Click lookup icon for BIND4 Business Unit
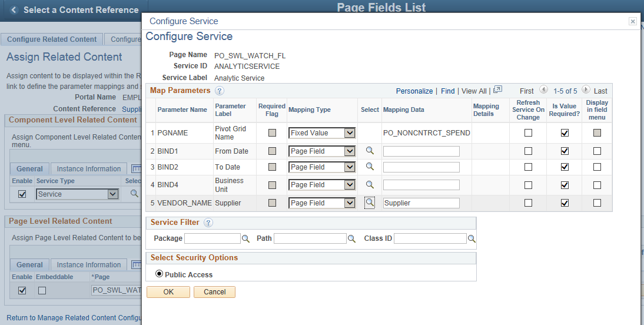644x325 pixels. [370, 184]
